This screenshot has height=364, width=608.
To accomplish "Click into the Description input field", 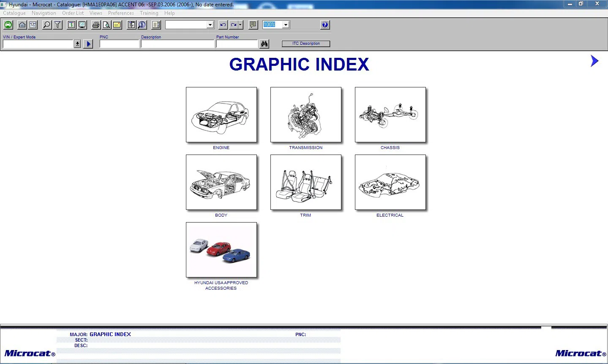I will (177, 44).
